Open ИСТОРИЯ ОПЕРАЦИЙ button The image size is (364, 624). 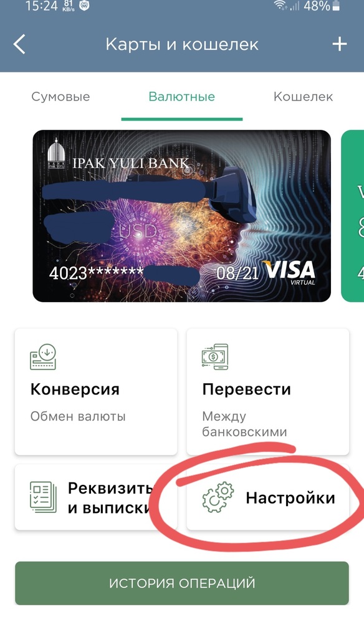click(182, 583)
